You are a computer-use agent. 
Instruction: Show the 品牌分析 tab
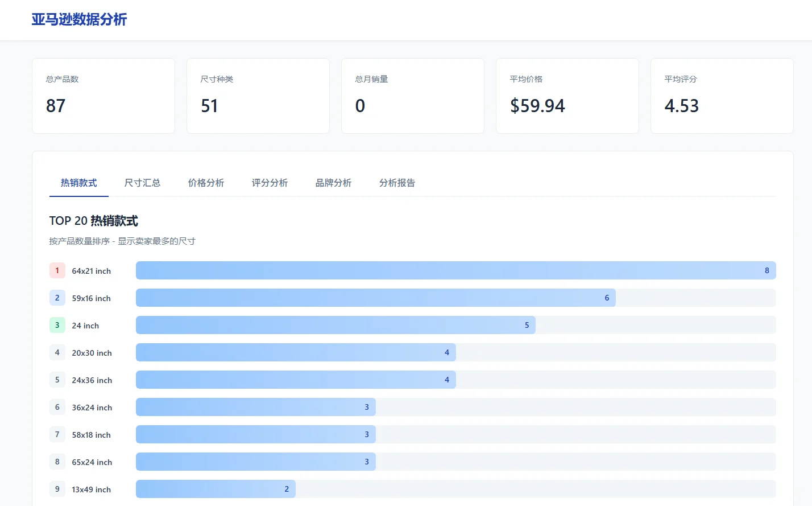point(334,183)
